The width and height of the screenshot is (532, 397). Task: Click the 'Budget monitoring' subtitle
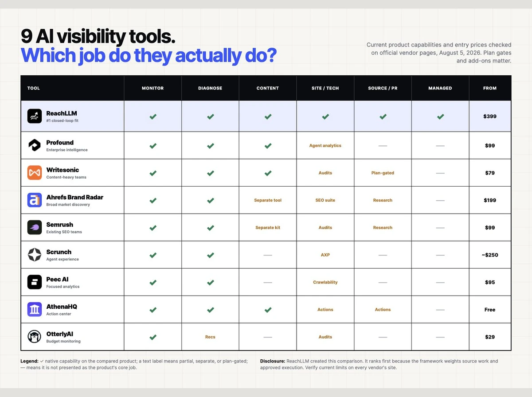pos(63,341)
